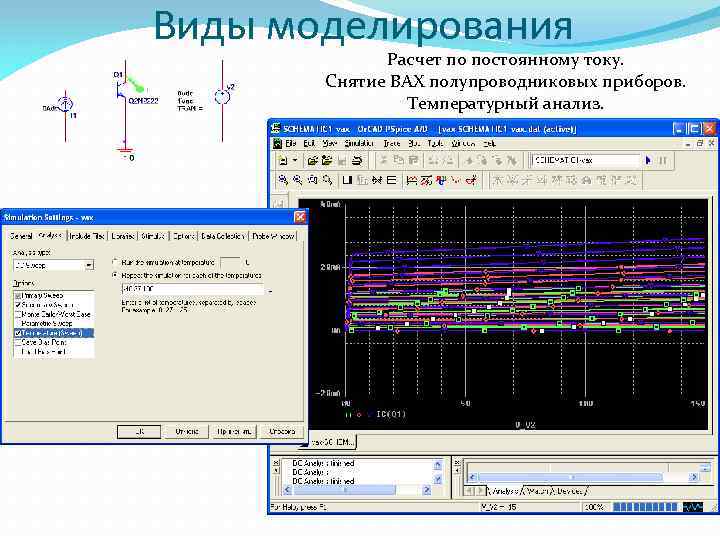This screenshot has width=720, height=540.
Task: Open the Analysis type DC Sweep dropdown
Action: coord(54,265)
